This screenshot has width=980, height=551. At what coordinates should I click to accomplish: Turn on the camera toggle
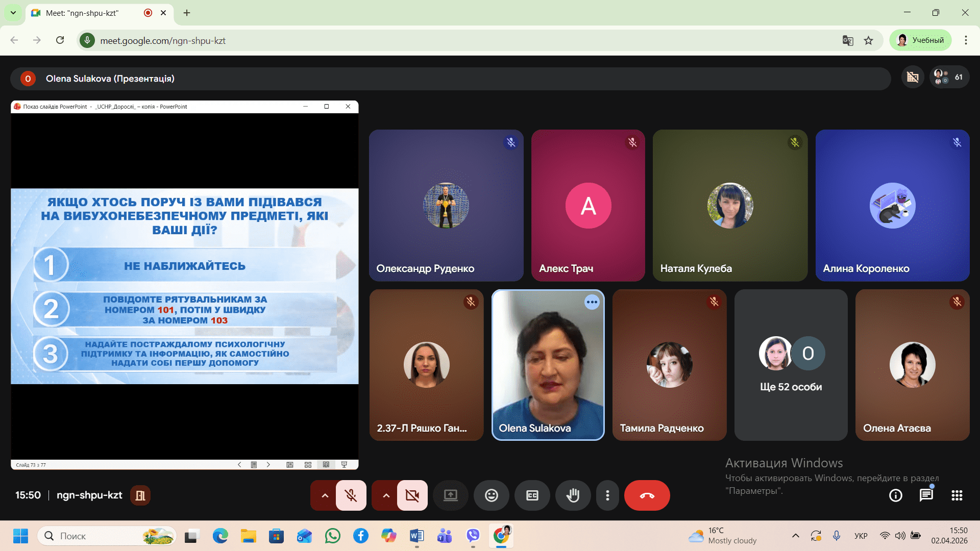pyautogui.click(x=412, y=495)
